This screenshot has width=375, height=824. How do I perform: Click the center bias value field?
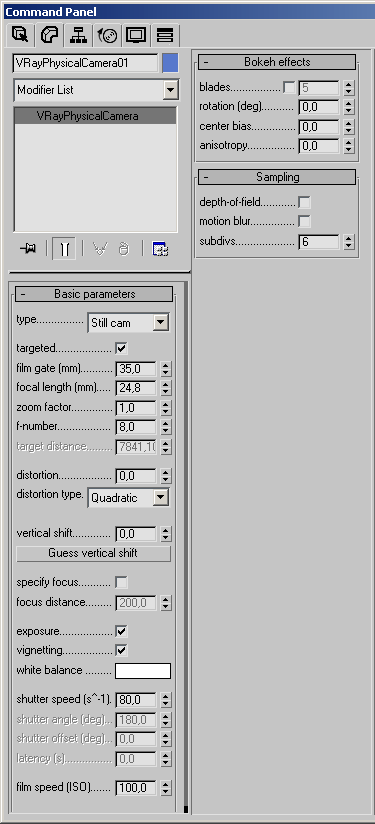[x=319, y=127]
